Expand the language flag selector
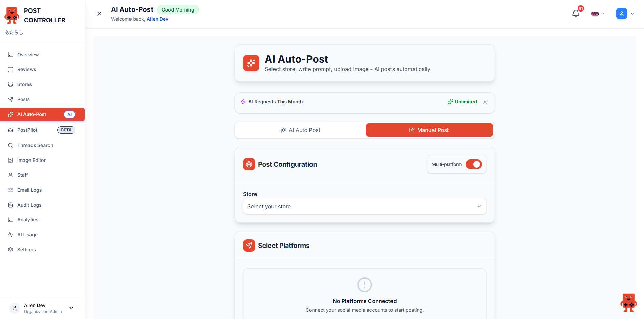The width and height of the screenshot is (644, 319). point(598,14)
